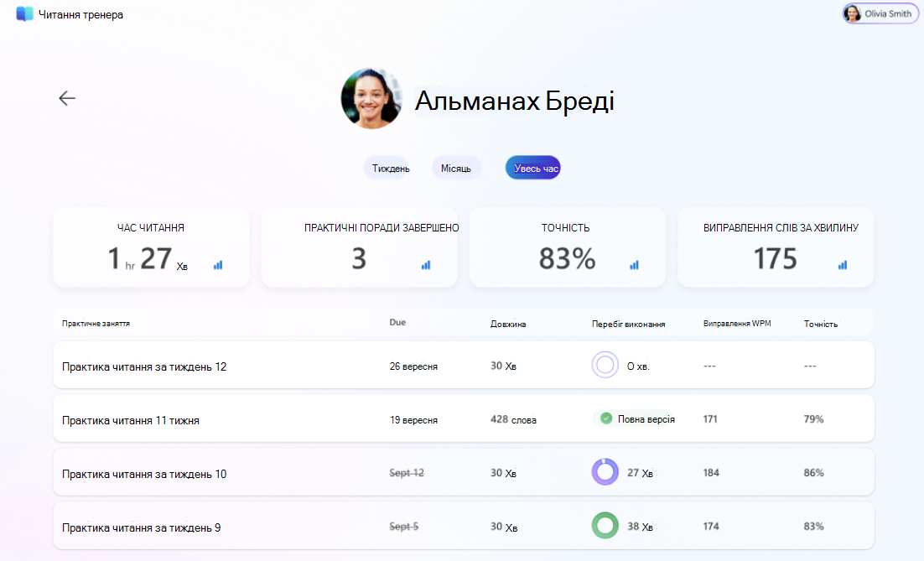Click the Повна версія status label
Image resolution: width=924 pixels, height=561 pixels.
pyautogui.click(x=646, y=419)
